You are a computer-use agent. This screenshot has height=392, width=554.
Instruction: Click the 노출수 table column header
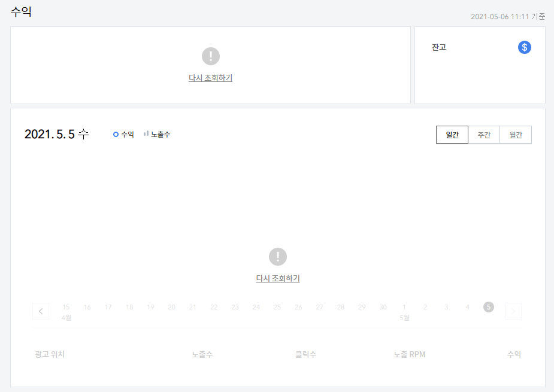tap(202, 354)
